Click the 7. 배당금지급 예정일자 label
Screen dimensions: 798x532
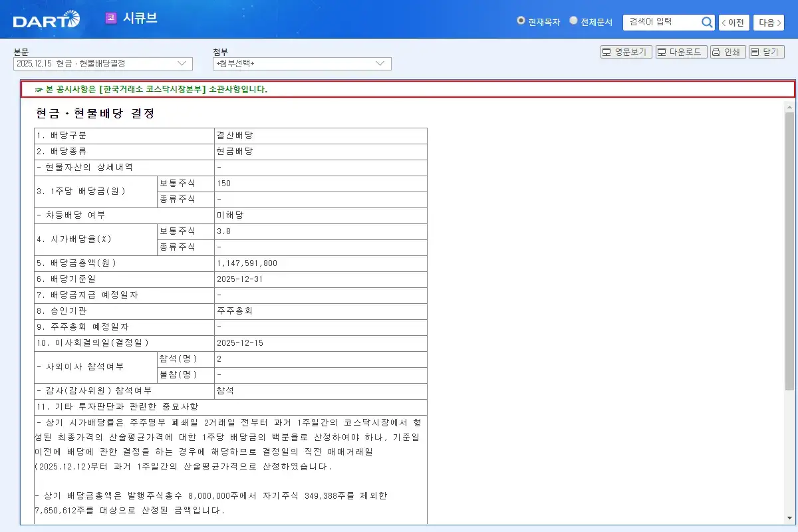[88, 295]
